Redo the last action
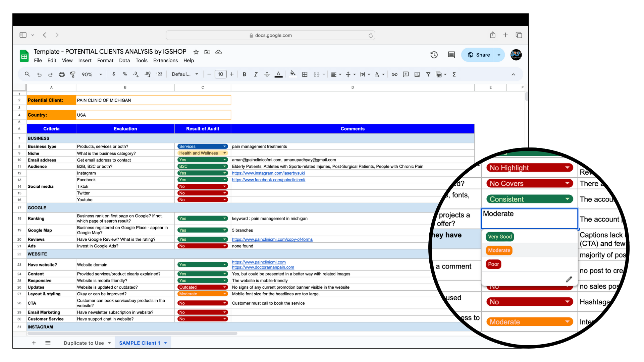The image size is (644, 362). point(50,74)
